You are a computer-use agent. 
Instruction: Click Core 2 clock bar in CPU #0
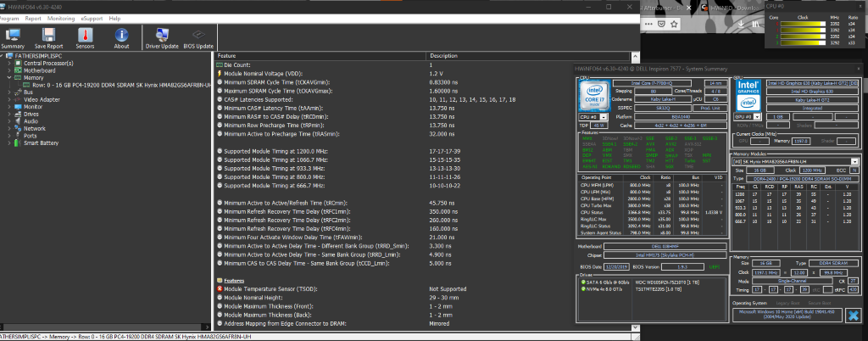804,36
